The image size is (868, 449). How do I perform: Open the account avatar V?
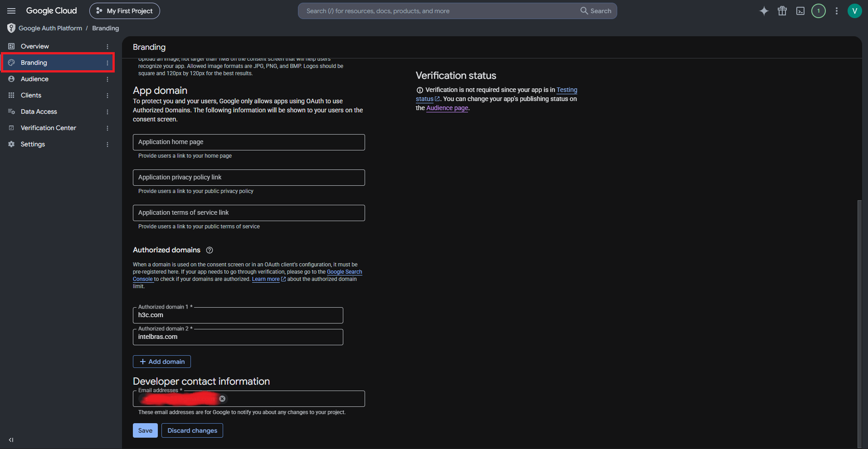[x=855, y=11]
